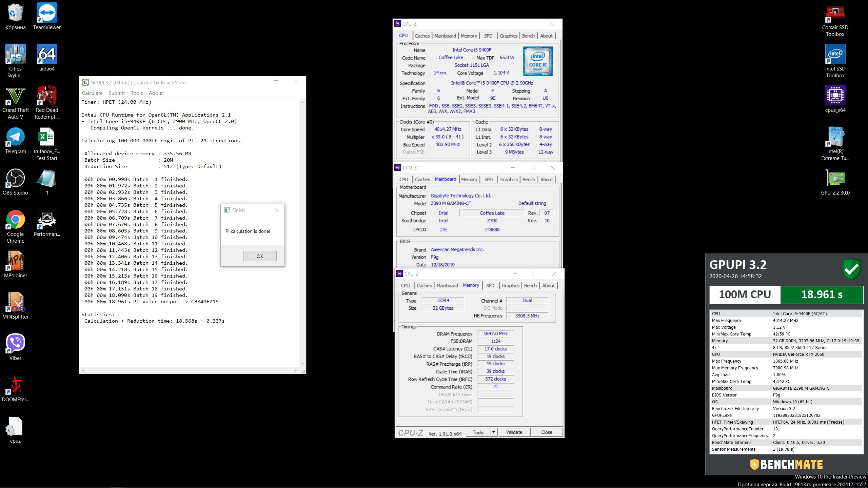Click the GPUPI pi icon in title bar

[85, 82]
